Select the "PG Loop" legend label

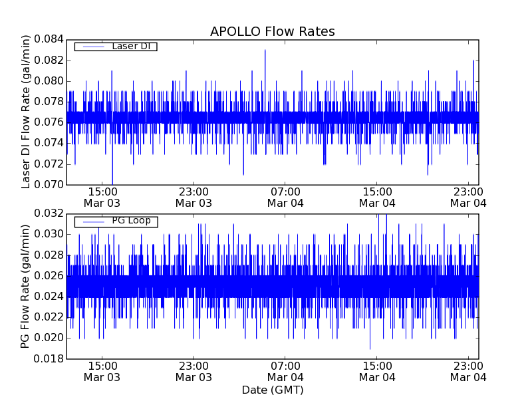pyautogui.click(x=131, y=221)
